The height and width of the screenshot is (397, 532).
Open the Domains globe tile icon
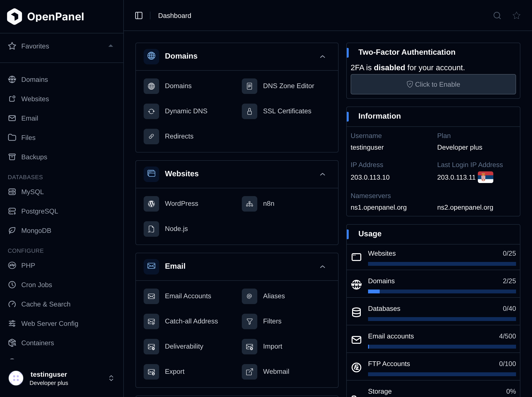click(x=151, y=86)
